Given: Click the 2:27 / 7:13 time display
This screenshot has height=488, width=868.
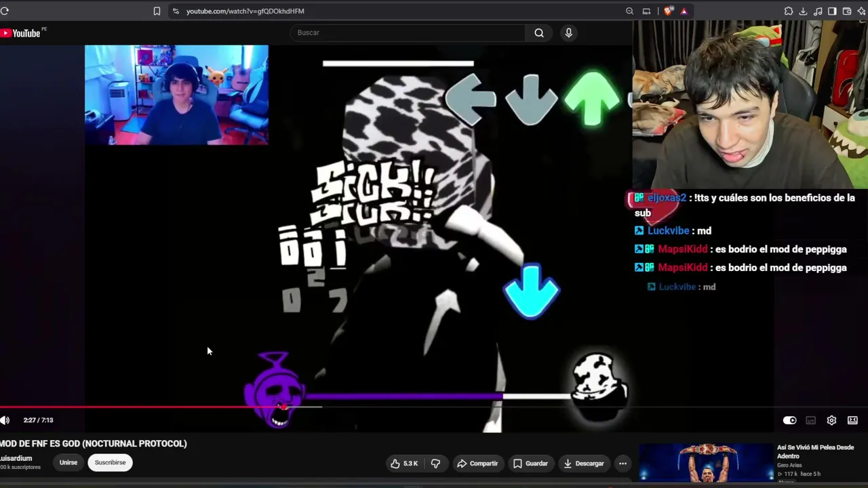Looking at the screenshot, I should pos(38,420).
